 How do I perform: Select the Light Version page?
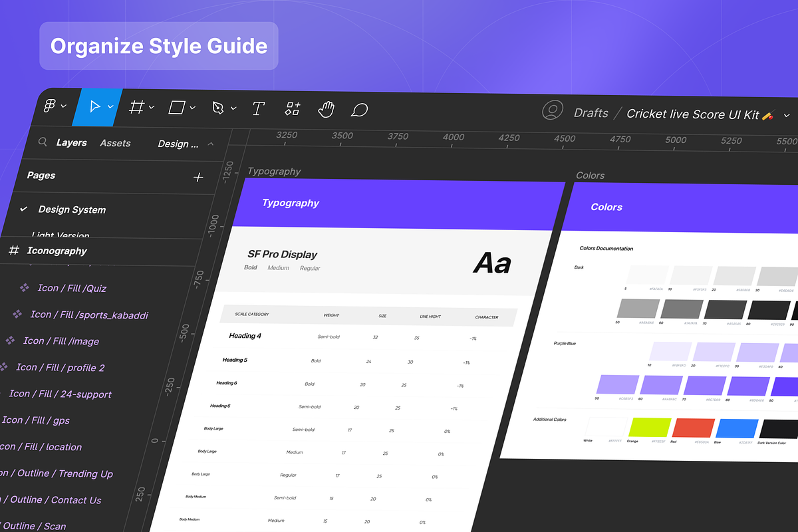click(x=61, y=235)
